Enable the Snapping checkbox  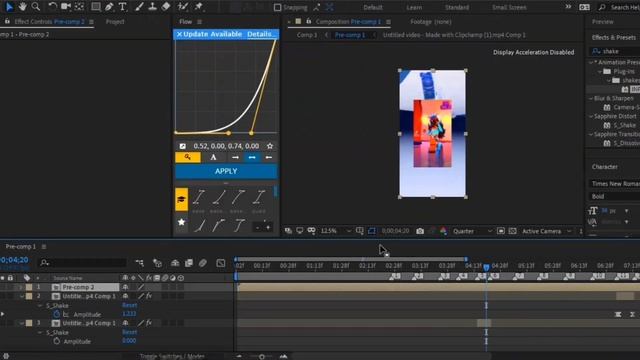coord(278,7)
